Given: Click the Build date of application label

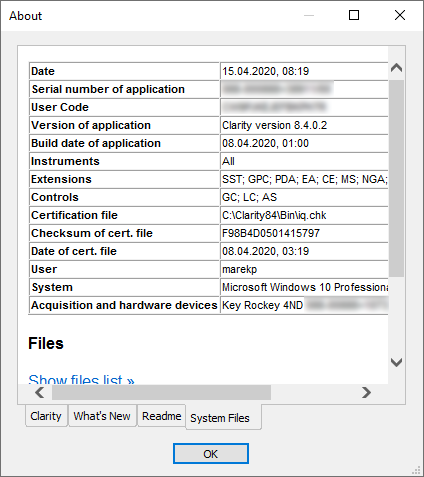Looking at the screenshot, I should coord(96,143).
